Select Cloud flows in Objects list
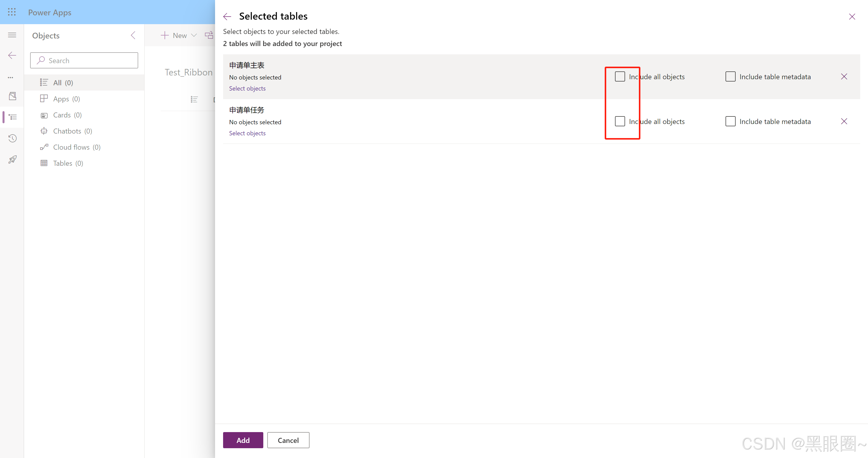The image size is (868, 458). coord(71,147)
